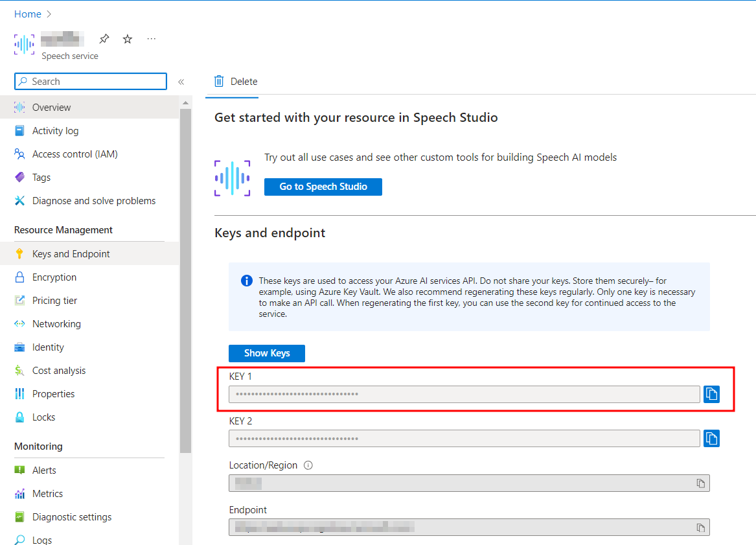Click the Diagnostic settings green icon
Viewport: 756px width, 545px height.
click(x=20, y=517)
